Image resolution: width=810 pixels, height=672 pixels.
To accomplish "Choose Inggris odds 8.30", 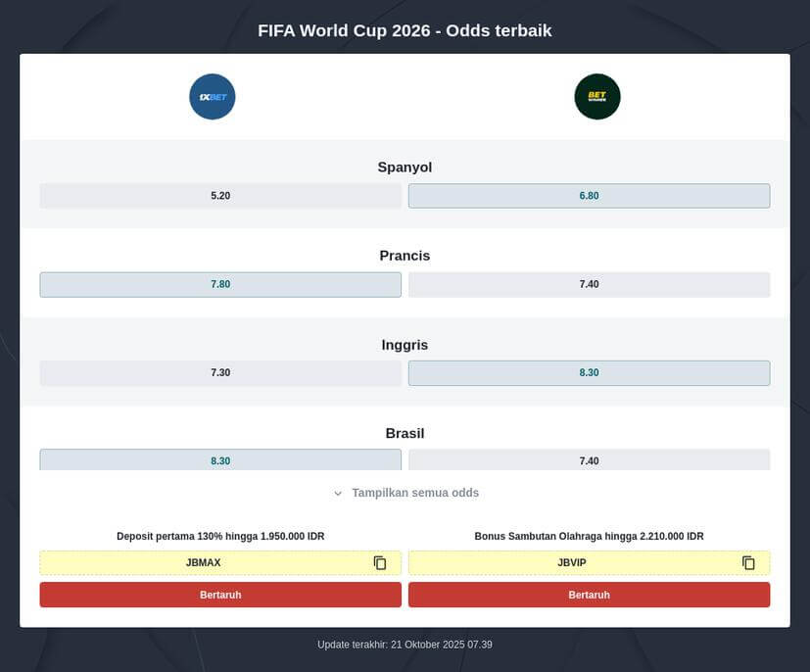I will [589, 373].
